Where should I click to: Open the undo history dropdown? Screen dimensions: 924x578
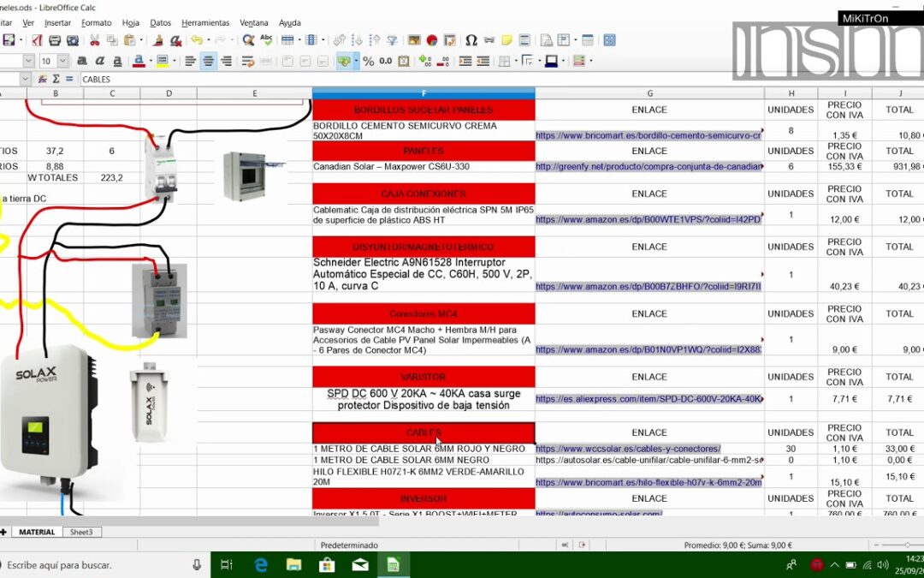[x=207, y=40]
